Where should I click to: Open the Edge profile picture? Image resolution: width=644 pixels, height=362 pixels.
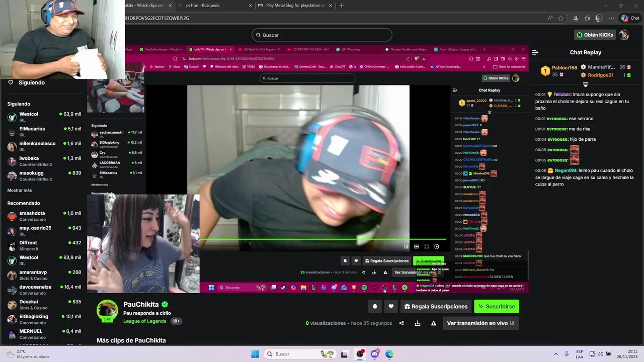(599, 18)
